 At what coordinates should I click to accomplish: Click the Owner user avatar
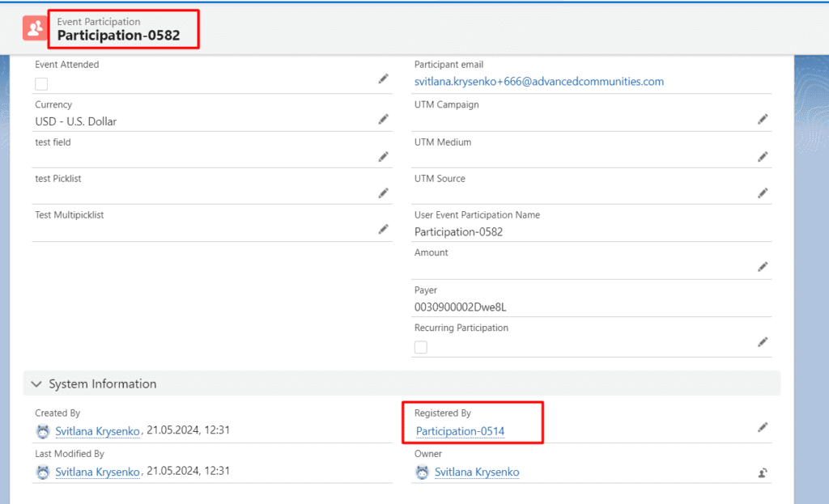click(x=422, y=472)
